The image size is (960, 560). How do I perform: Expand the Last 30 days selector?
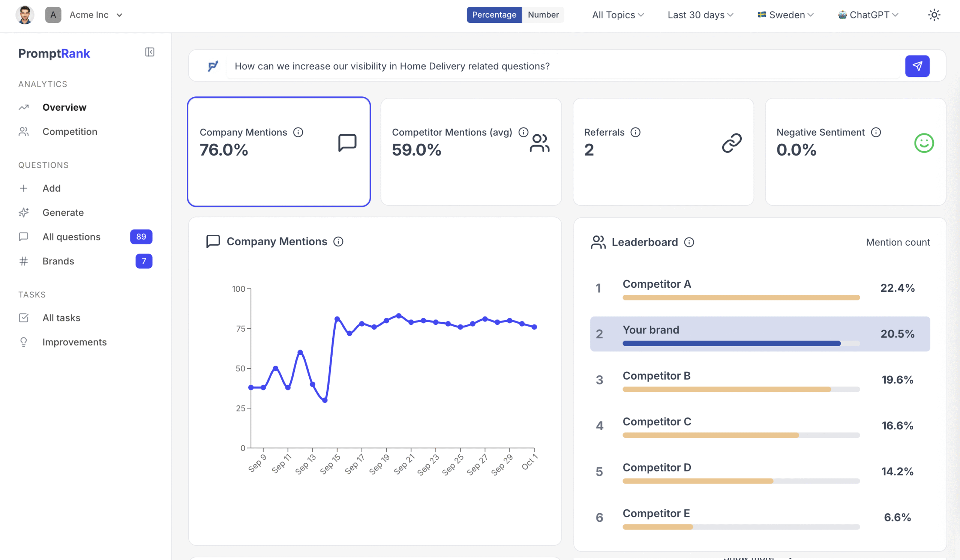point(700,15)
